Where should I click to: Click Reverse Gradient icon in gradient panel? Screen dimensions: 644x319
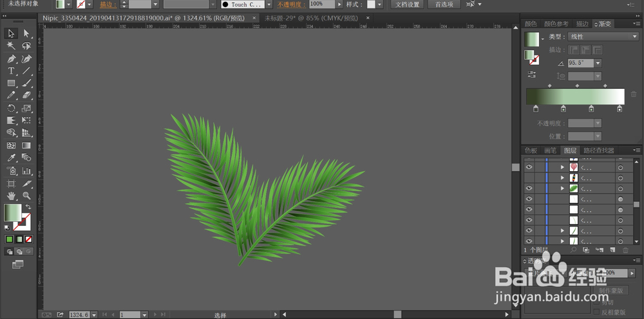click(x=532, y=74)
